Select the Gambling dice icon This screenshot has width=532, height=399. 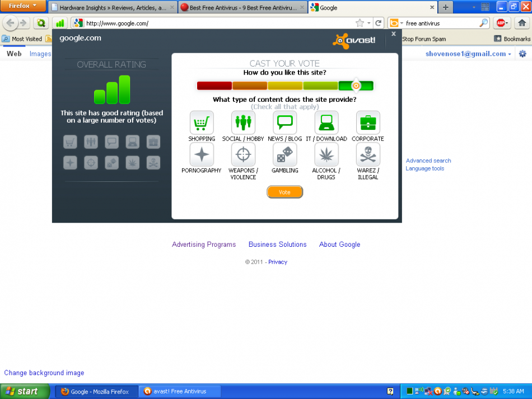click(x=284, y=154)
